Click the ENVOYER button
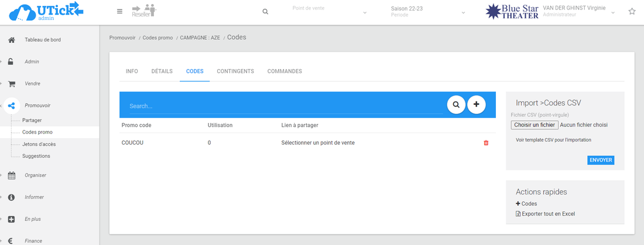644x245 pixels. (601, 160)
